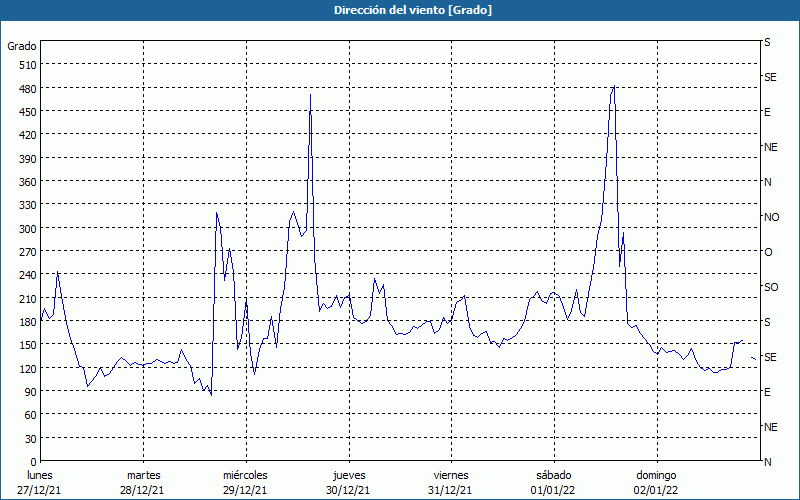The image size is (800, 500).
Task: Select the 27/12/21 date label
Action: (39, 490)
